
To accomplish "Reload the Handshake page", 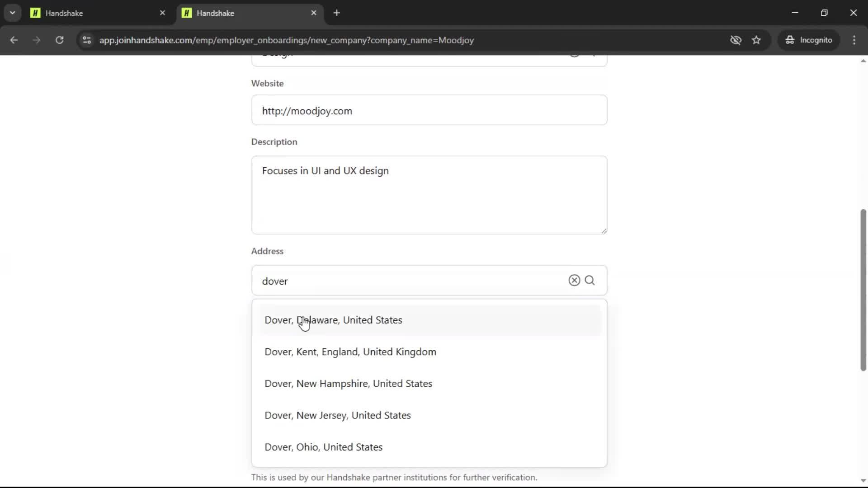I will click(x=59, y=40).
